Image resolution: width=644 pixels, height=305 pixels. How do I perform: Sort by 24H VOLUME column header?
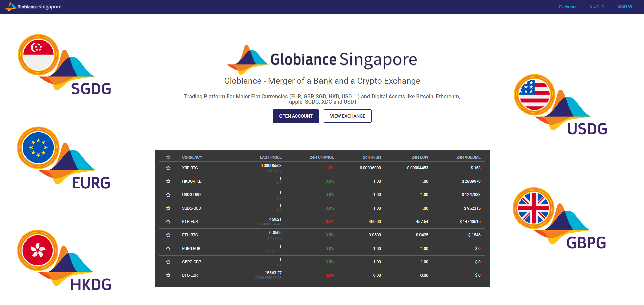click(x=468, y=157)
